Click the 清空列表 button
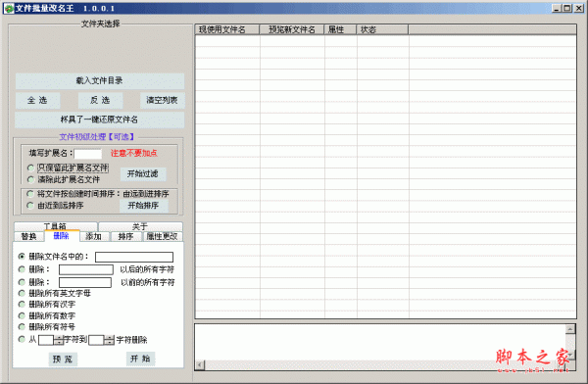 pyautogui.click(x=162, y=100)
